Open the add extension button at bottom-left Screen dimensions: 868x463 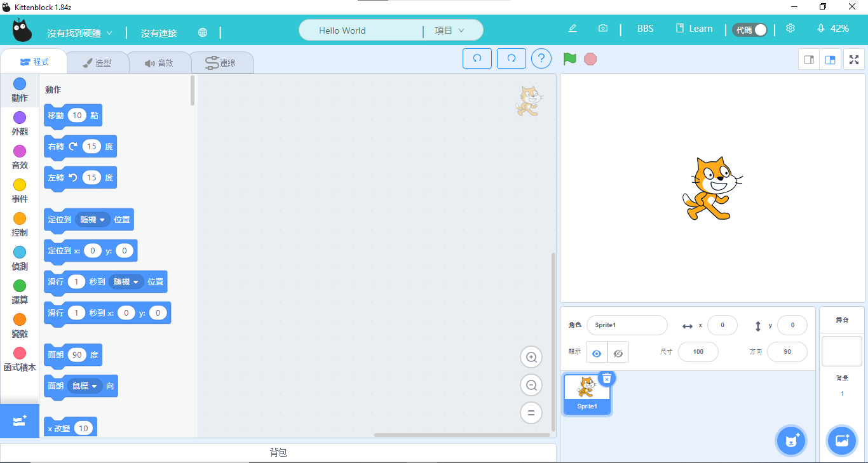[20, 421]
